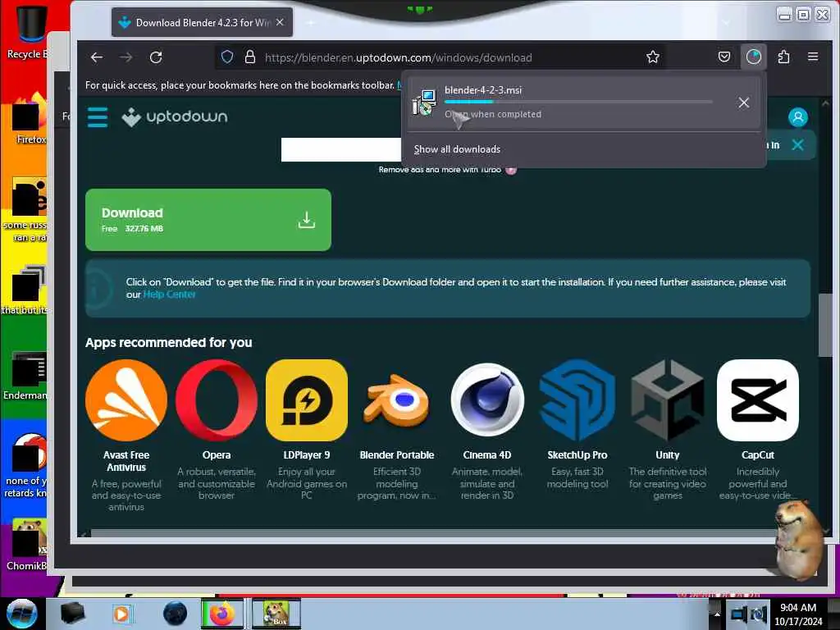Open the Avast Free Antivirus app icon
Viewport: 840px width, 630px height.
[x=126, y=400]
